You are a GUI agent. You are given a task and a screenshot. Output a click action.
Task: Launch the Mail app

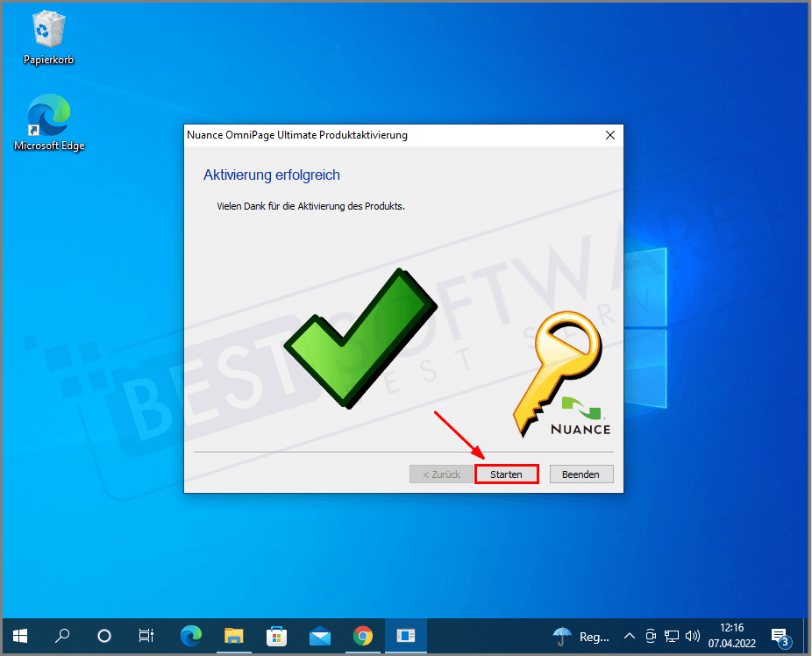319,635
